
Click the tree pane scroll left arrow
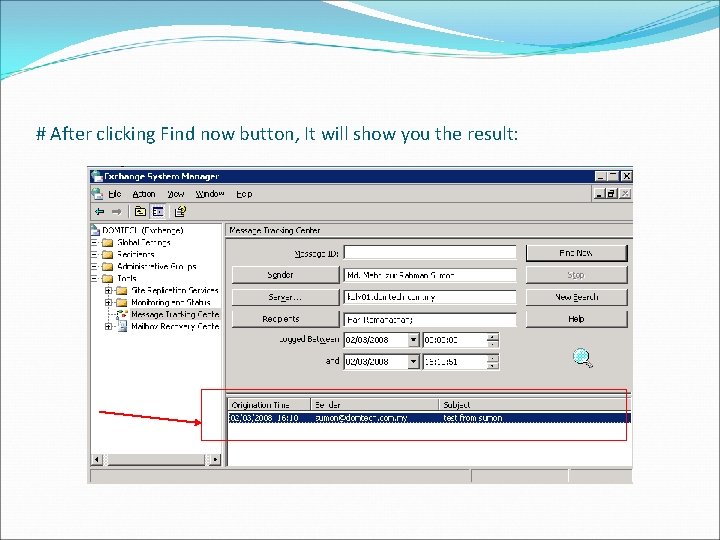(x=96, y=459)
